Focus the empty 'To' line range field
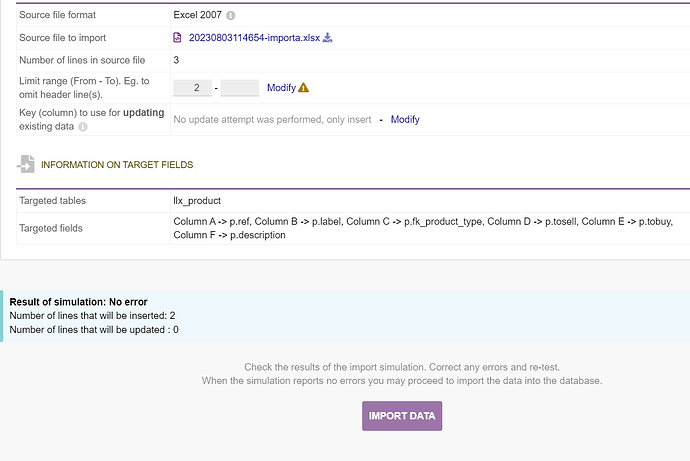690x461 pixels. (240, 88)
